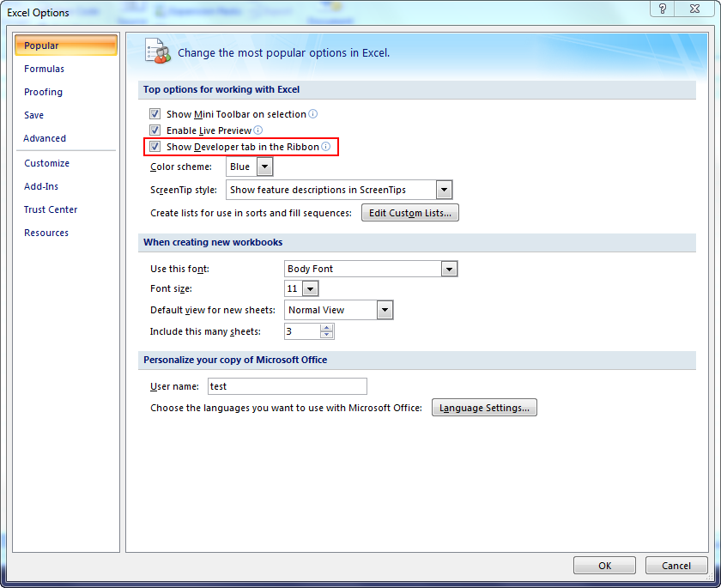This screenshot has width=721, height=588.
Task: Switch to the Formulas category
Action: 44,69
